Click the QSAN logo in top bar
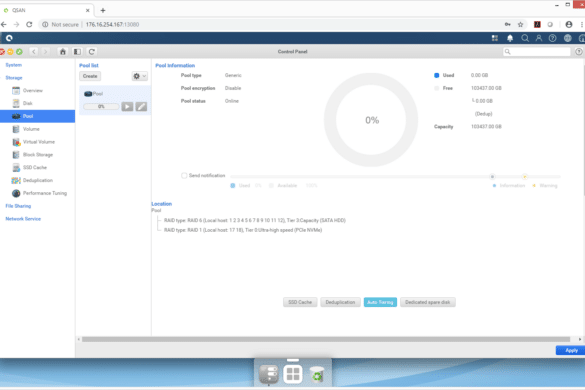 click(9, 38)
